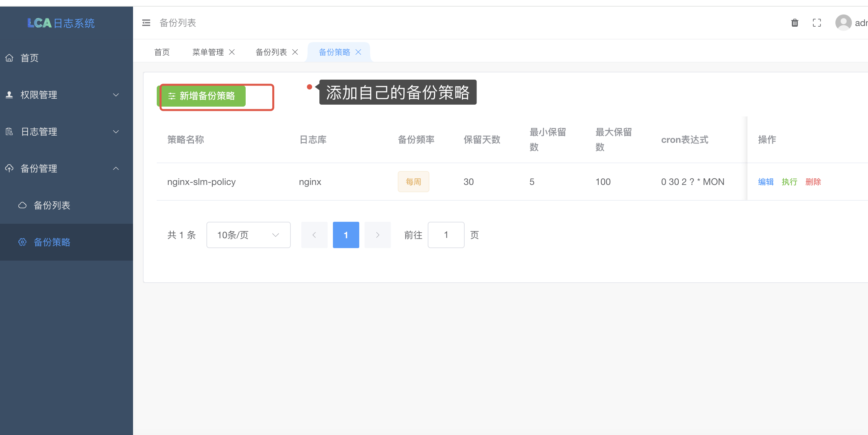Close the 备份策略 tab with X
Viewport: 868px width, 435px height.
click(358, 52)
